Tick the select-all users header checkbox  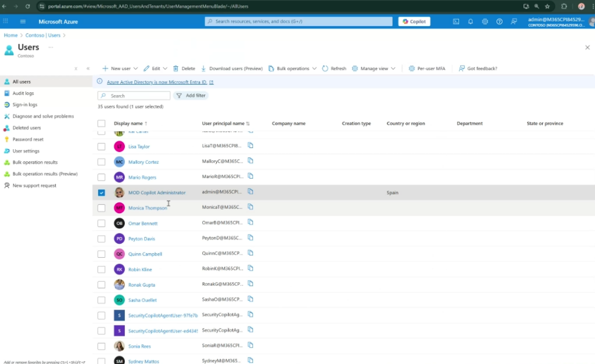pyautogui.click(x=102, y=124)
